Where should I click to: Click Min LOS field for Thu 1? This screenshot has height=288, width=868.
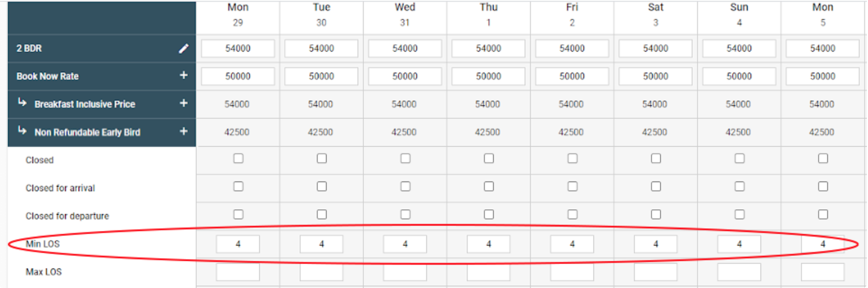tap(488, 244)
